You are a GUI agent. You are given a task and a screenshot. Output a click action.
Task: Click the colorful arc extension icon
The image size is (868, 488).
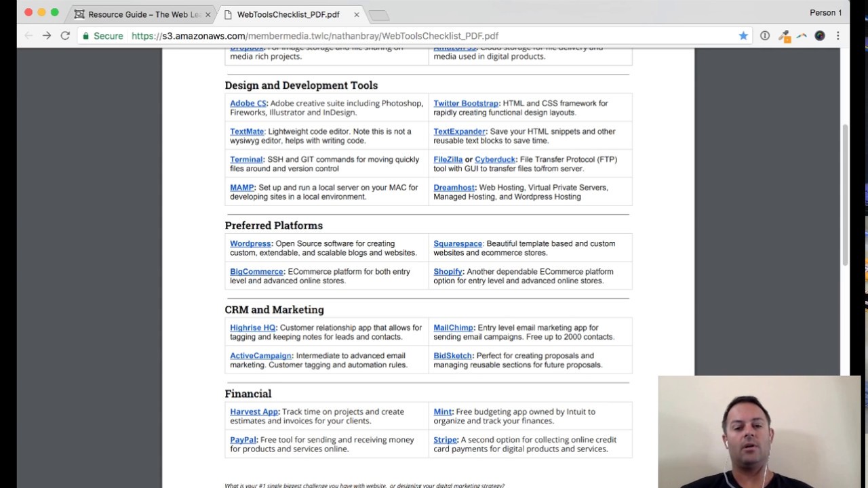[x=802, y=35]
